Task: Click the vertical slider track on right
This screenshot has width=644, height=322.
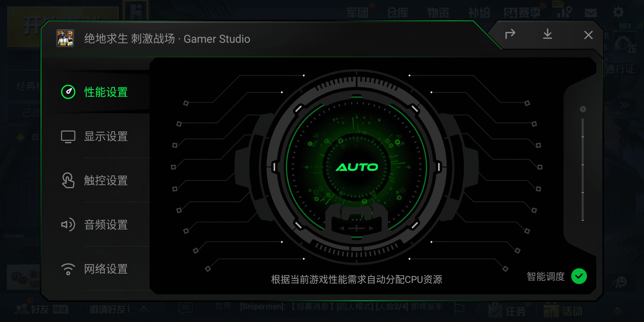Action: point(583,169)
